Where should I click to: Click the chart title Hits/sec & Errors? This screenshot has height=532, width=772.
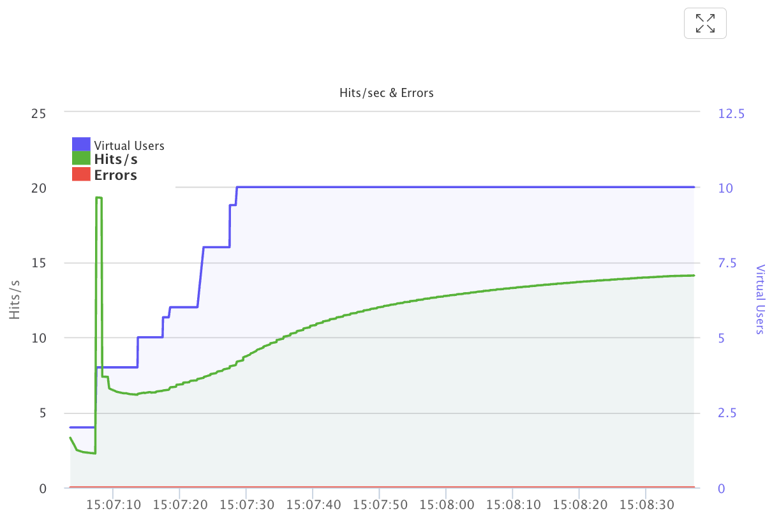tap(386, 93)
